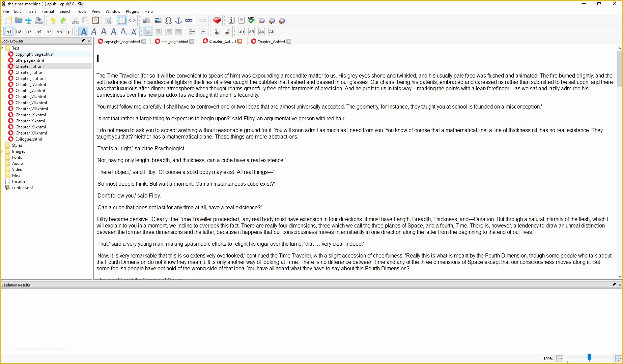Toggle italic formatting
This screenshot has width=623, height=364.
click(94, 32)
